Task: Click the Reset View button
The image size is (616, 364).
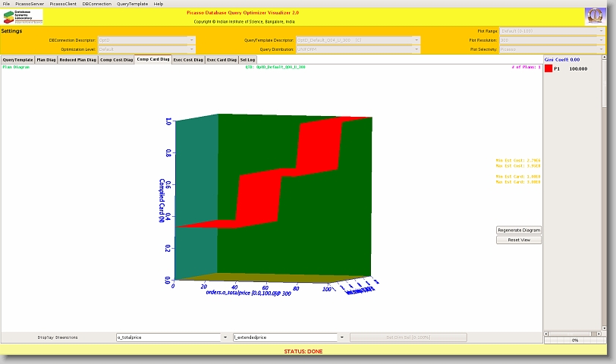Action: pos(519,240)
